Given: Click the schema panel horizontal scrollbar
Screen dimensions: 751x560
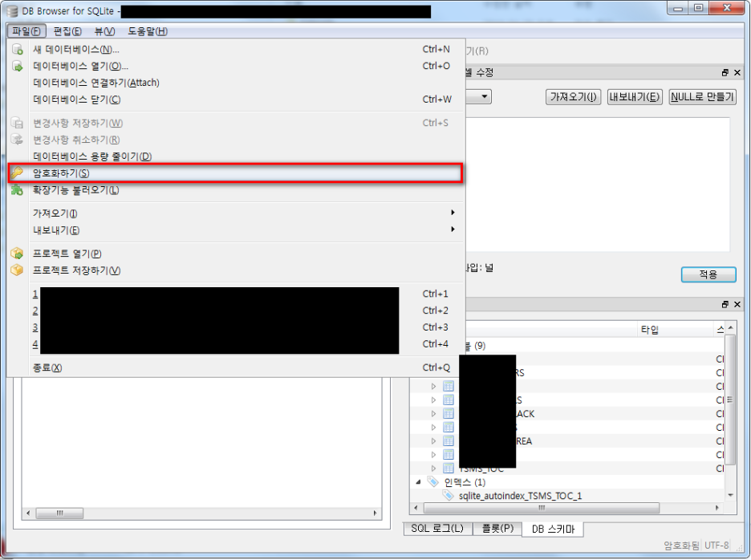Looking at the screenshot, I should click(x=542, y=508).
